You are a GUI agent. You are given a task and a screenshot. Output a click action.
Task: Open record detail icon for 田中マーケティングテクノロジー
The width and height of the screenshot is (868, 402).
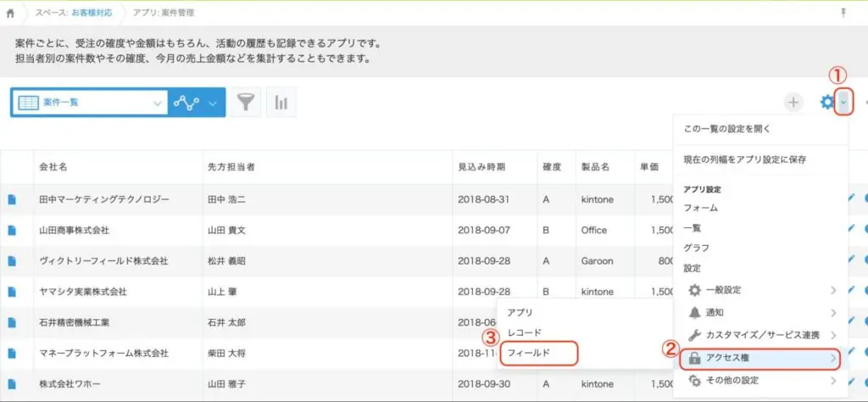12,199
